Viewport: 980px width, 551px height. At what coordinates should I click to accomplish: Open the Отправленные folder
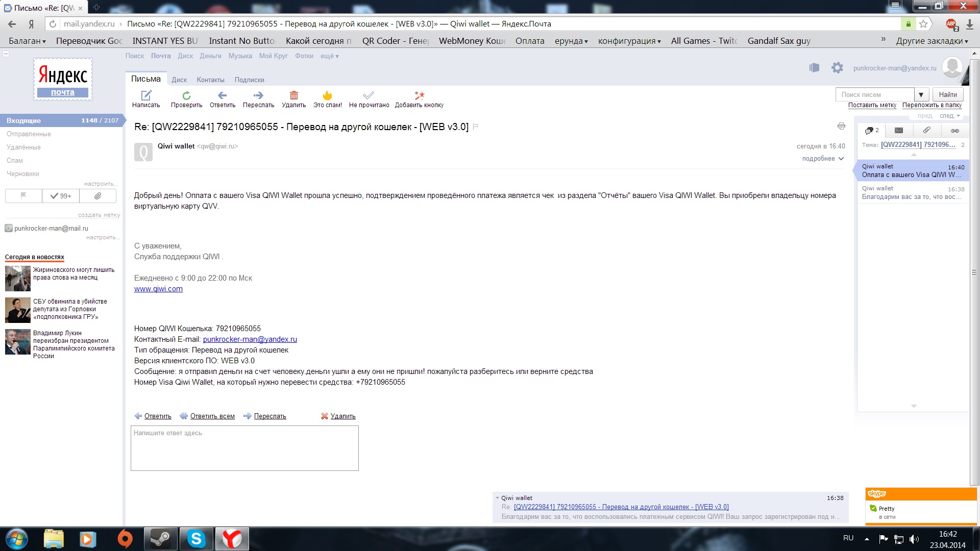point(29,134)
